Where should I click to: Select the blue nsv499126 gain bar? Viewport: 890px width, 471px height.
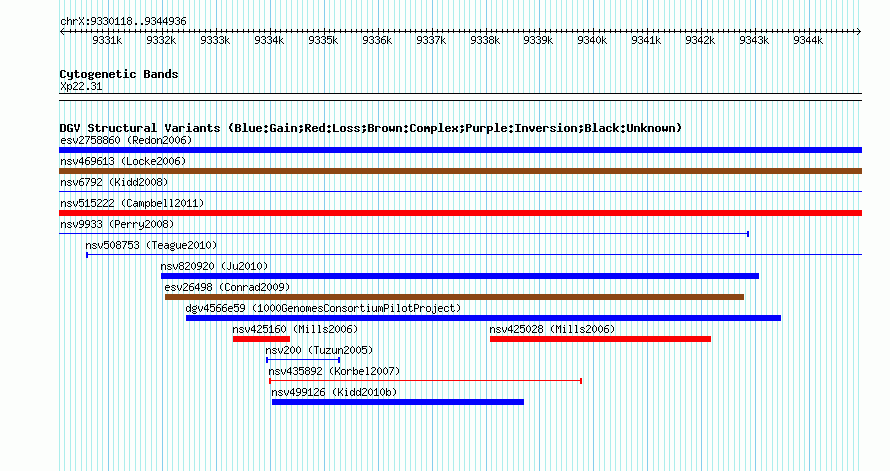(x=398, y=402)
